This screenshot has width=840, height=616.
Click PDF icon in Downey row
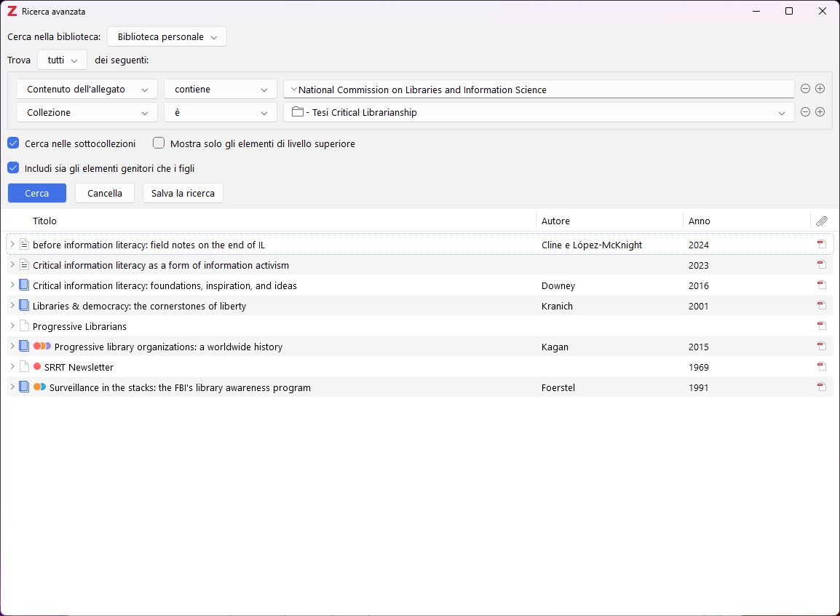(822, 285)
